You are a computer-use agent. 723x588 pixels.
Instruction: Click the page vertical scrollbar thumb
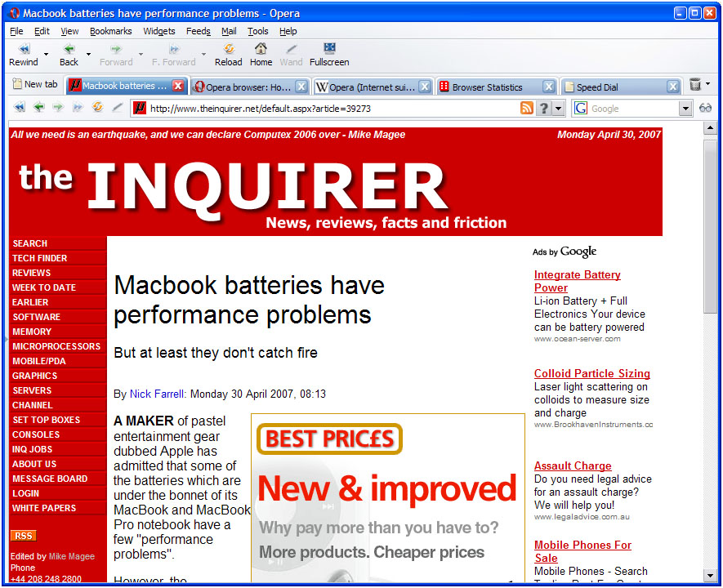point(710,228)
